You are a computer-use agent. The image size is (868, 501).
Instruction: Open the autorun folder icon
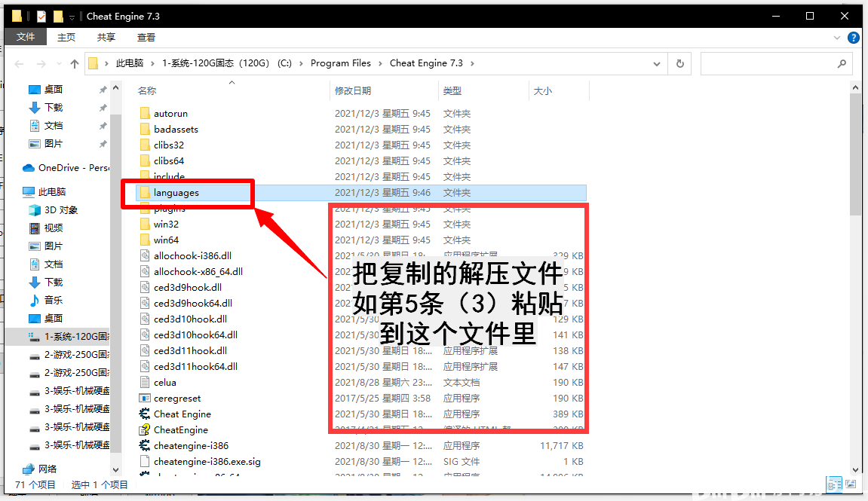[145, 113]
